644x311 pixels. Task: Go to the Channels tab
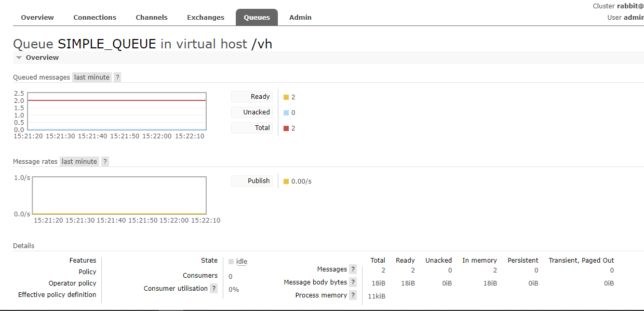click(x=152, y=17)
